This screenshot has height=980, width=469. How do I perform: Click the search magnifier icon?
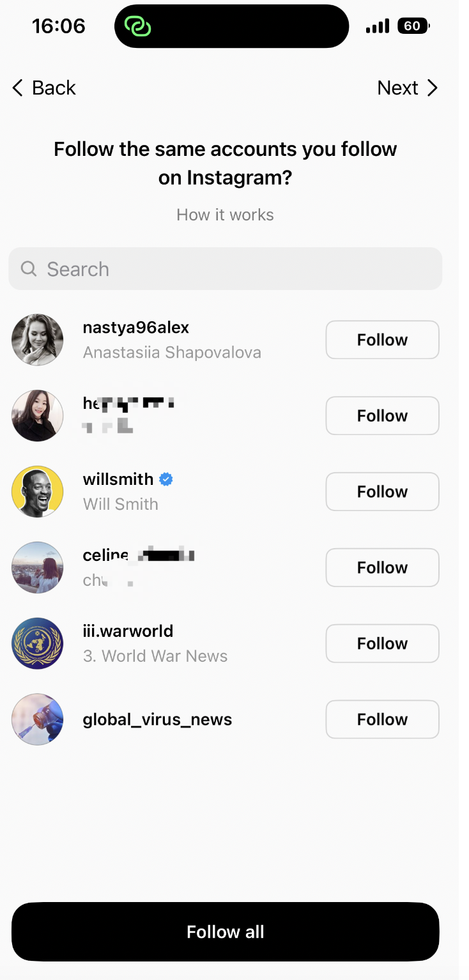click(x=29, y=268)
